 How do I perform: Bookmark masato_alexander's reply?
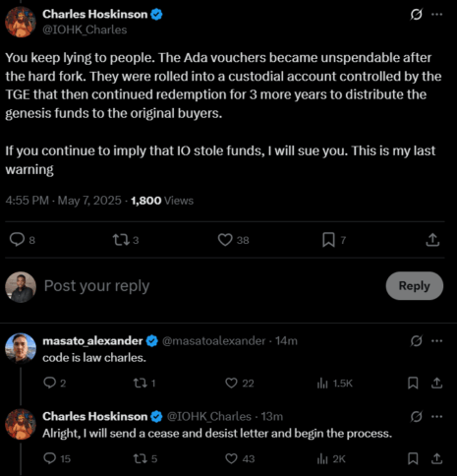(x=413, y=383)
